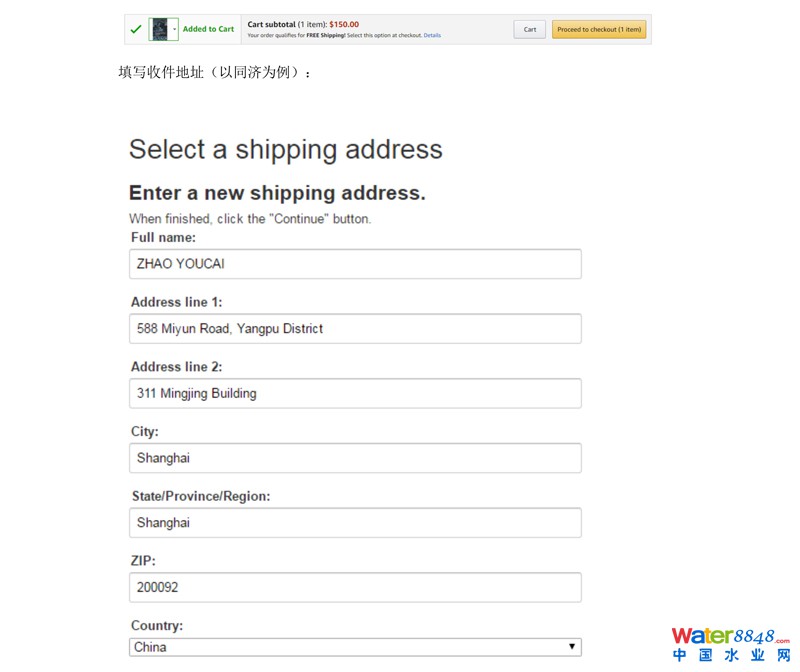Click the Cart button

click(530, 29)
